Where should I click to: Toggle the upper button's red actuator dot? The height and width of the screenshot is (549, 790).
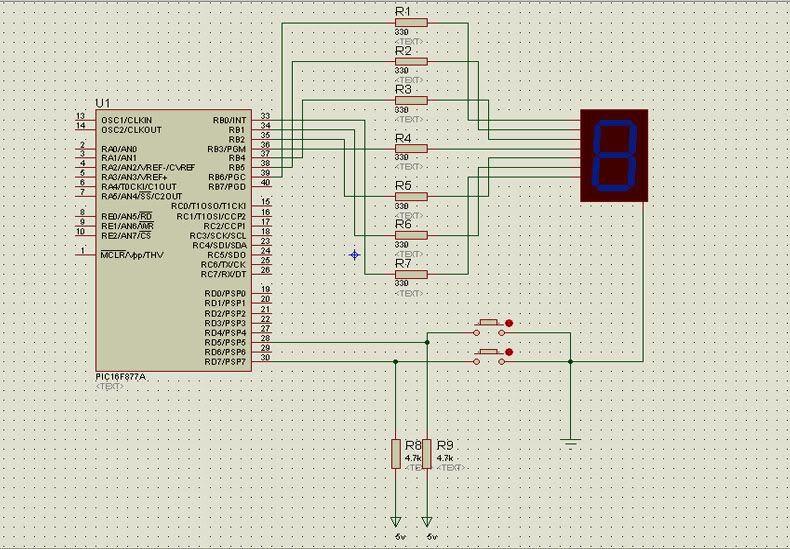coord(509,323)
